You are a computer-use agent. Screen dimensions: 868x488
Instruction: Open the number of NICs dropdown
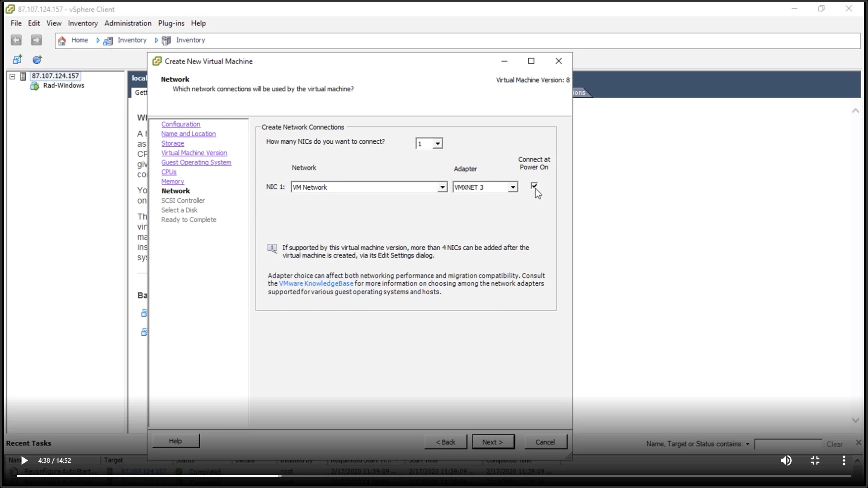[x=438, y=144]
